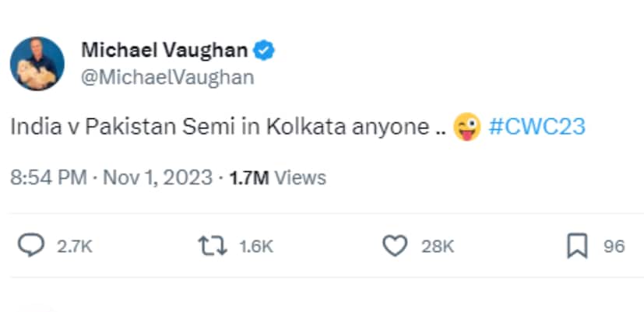Click the 96 bookmarks count
The width and height of the screenshot is (644, 312).
[x=614, y=247]
